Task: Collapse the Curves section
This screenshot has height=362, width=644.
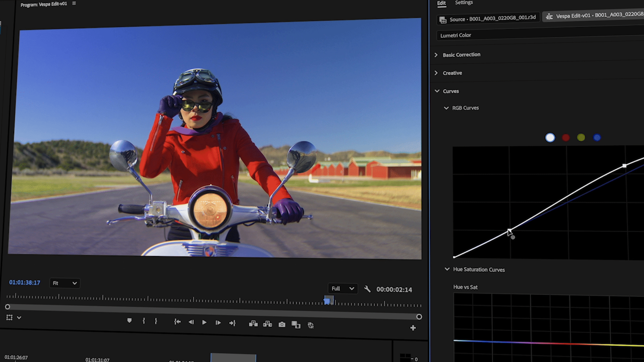Action: coord(437,91)
